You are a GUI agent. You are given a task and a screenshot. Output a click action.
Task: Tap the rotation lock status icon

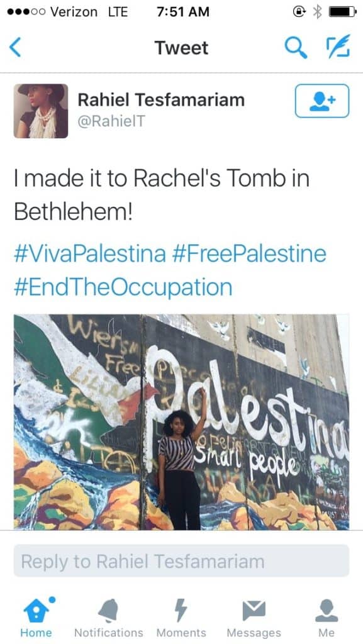pos(299,12)
